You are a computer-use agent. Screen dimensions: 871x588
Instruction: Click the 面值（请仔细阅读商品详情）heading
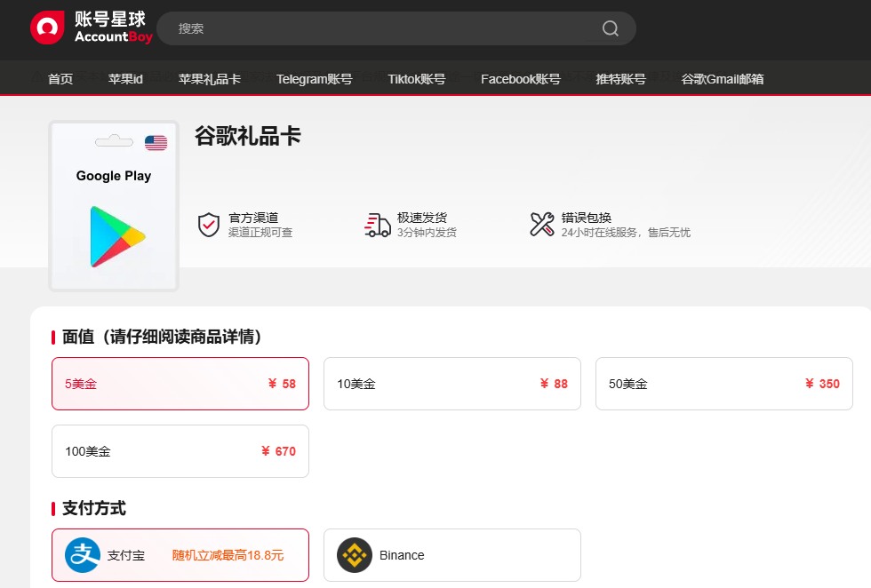(162, 337)
